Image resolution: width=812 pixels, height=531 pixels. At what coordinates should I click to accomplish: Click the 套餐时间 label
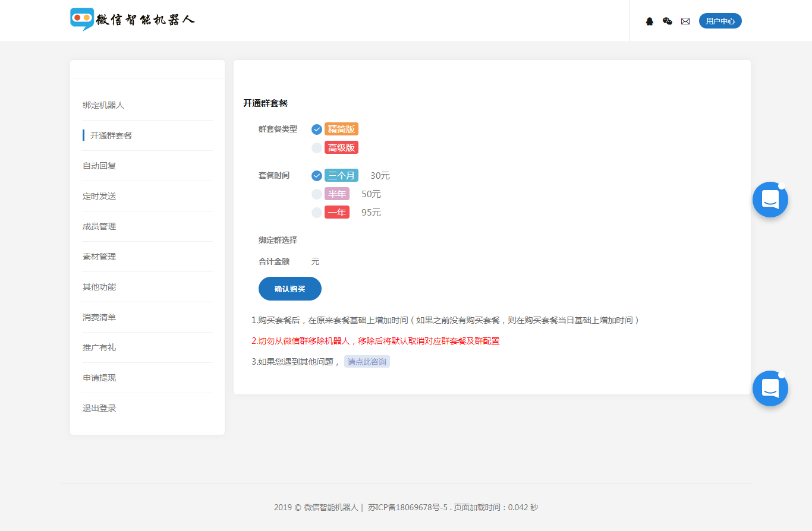click(274, 176)
